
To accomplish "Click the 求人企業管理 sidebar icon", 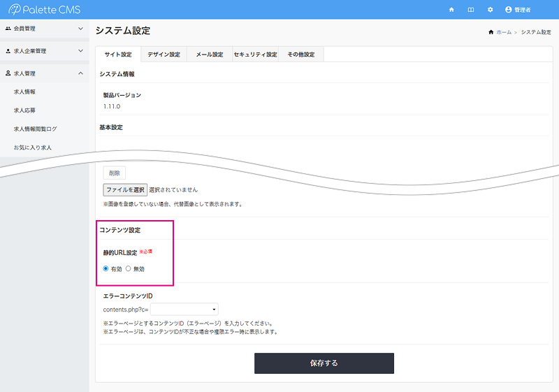I will [x=8, y=51].
